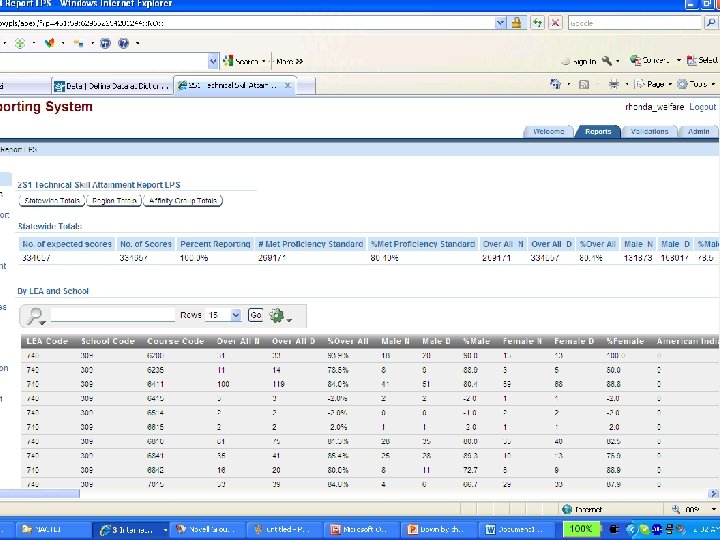Sort by LEA Code column header

point(47,341)
